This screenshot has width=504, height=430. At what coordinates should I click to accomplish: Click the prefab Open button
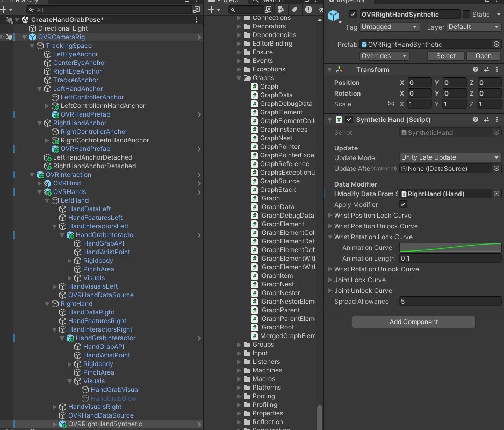pyautogui.click(x=484, y=56)
